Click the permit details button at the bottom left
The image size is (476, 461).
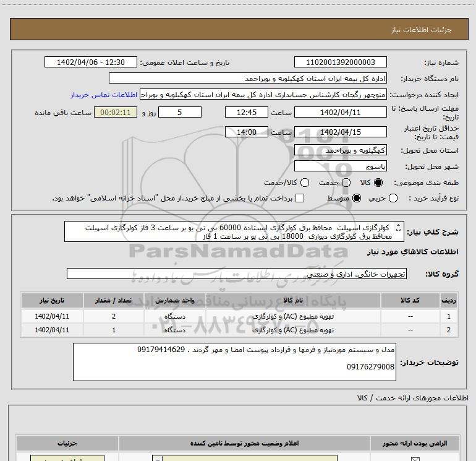(x=67, y=459)
